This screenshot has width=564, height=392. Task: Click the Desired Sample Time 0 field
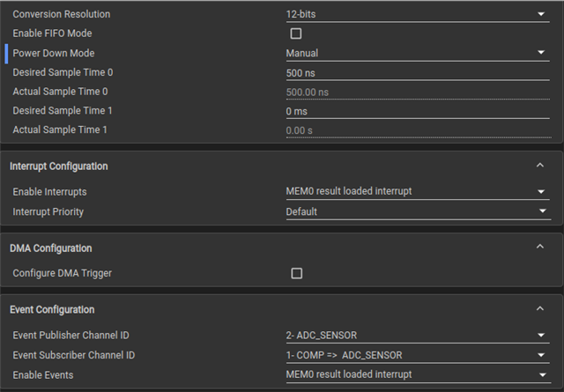[418, 73]
